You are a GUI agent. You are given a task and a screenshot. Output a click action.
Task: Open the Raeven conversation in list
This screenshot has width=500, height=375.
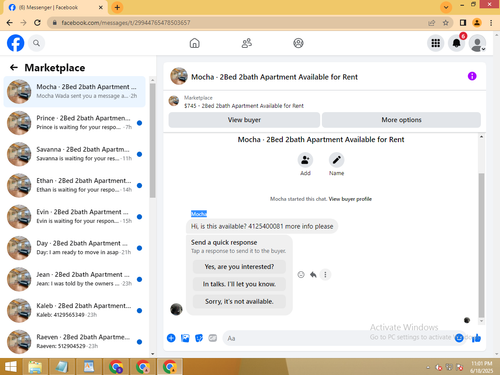pyautogui.click(x=74, y=342)
